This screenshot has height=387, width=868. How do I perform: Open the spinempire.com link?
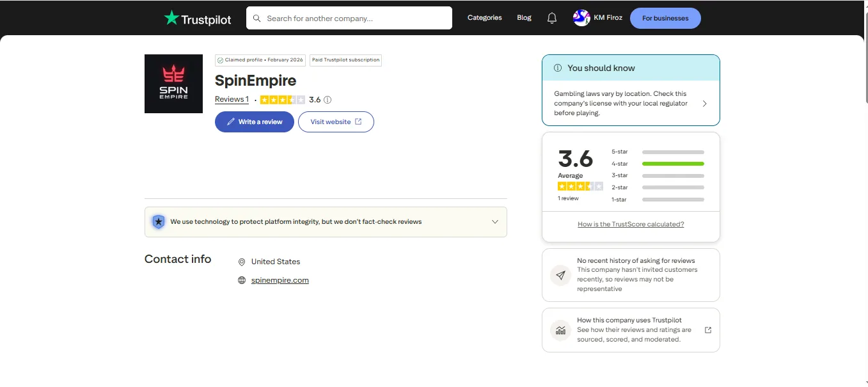point(280,280)
